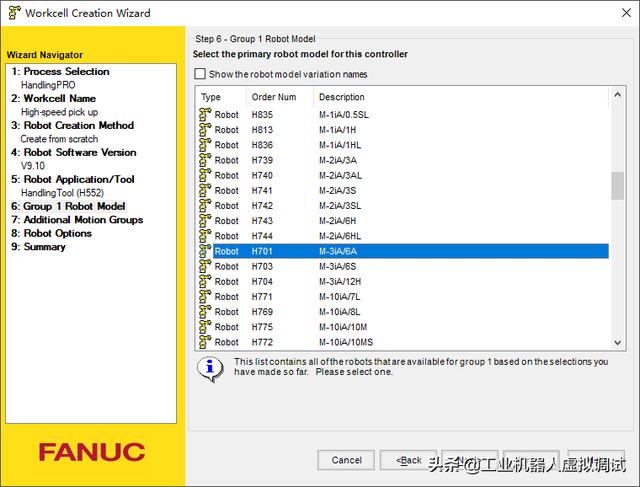The width and height of the screenshot is (640, 487).
Task: Select the M-10iA/8L robot description
Action: [340, 312]
